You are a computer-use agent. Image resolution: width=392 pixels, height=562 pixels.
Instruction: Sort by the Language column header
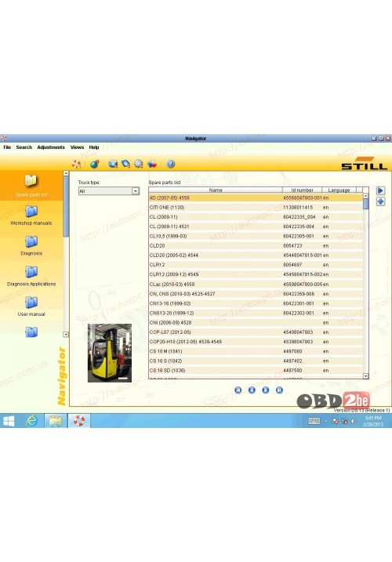click(x=339, y=190)
